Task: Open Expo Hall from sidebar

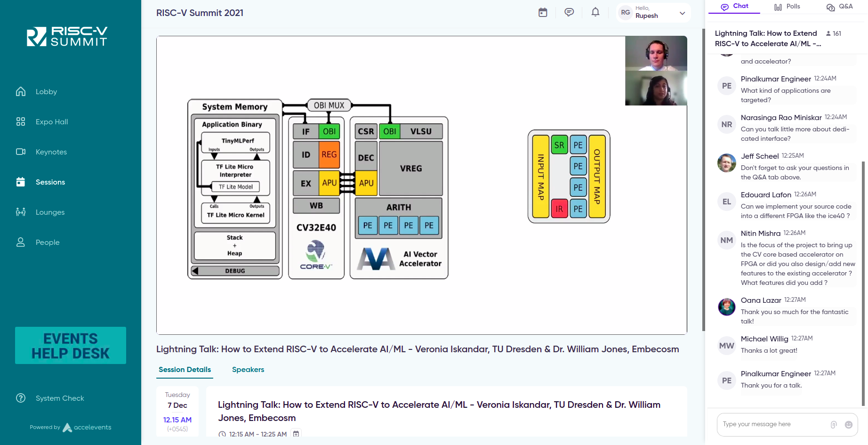Action: click(x=51, y=122)
